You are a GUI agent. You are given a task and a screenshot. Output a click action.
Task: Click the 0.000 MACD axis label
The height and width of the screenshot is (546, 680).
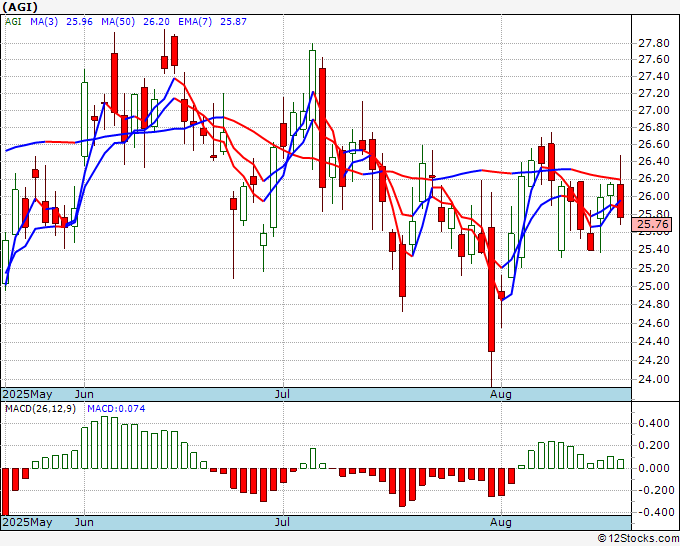pos(656,468)
